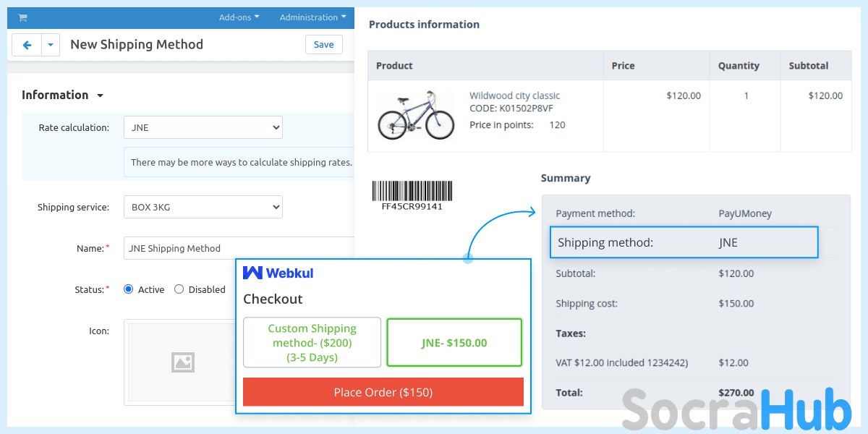Click the Price in points 120 text
Image resolution: width=868 pixels, height=434 pixels.
(x=517, y=124)
